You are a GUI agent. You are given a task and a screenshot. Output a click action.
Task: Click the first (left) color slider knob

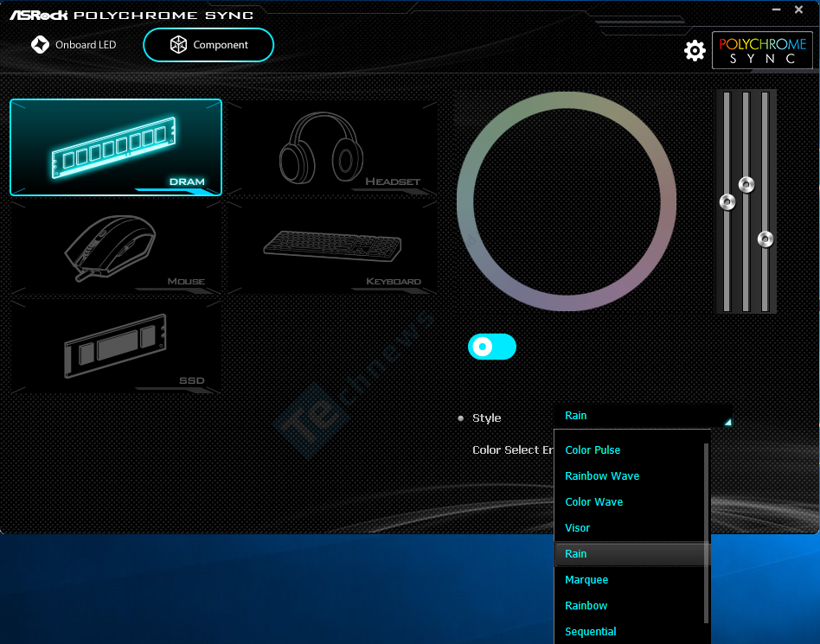[x=727, y=201]
